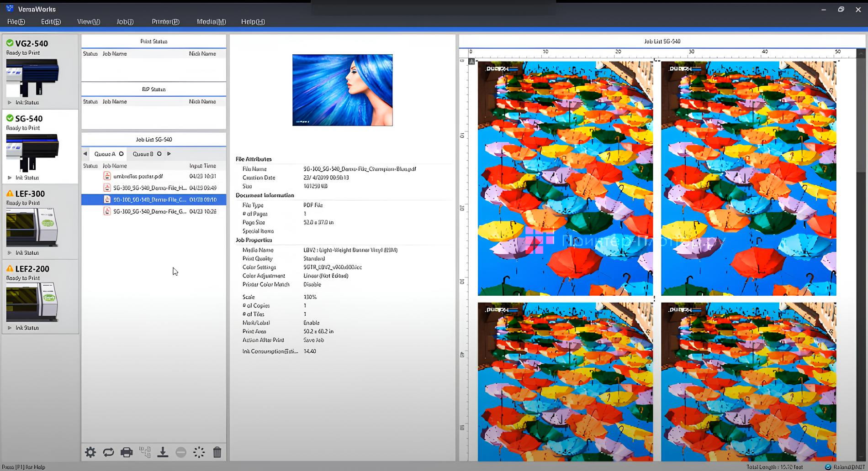The image size is (868, 471).
Task: Expand Ink Status under VG2-540
Action: point(10,103)
